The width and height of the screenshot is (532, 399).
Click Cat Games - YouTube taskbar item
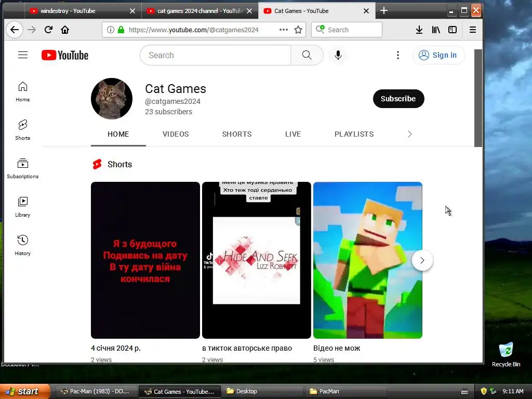pos(180,391)
